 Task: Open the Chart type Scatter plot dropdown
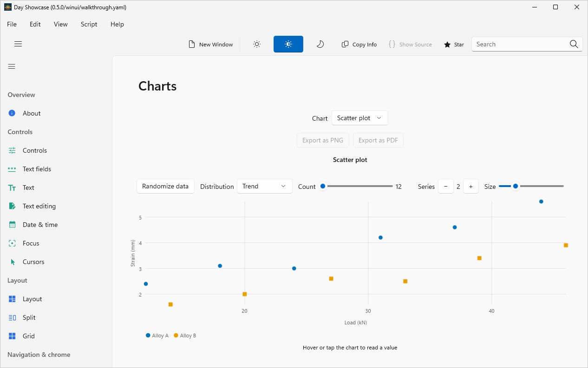click(360, 118)
